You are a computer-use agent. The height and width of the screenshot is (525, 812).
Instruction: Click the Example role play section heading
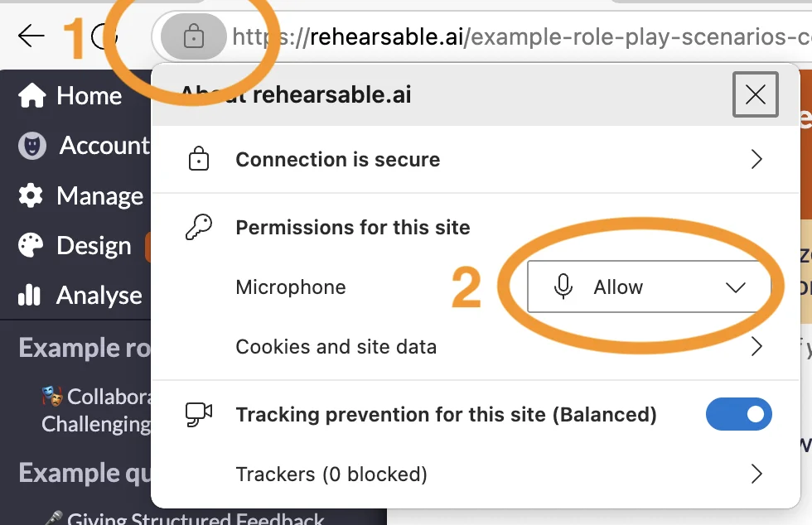(85, 348)
